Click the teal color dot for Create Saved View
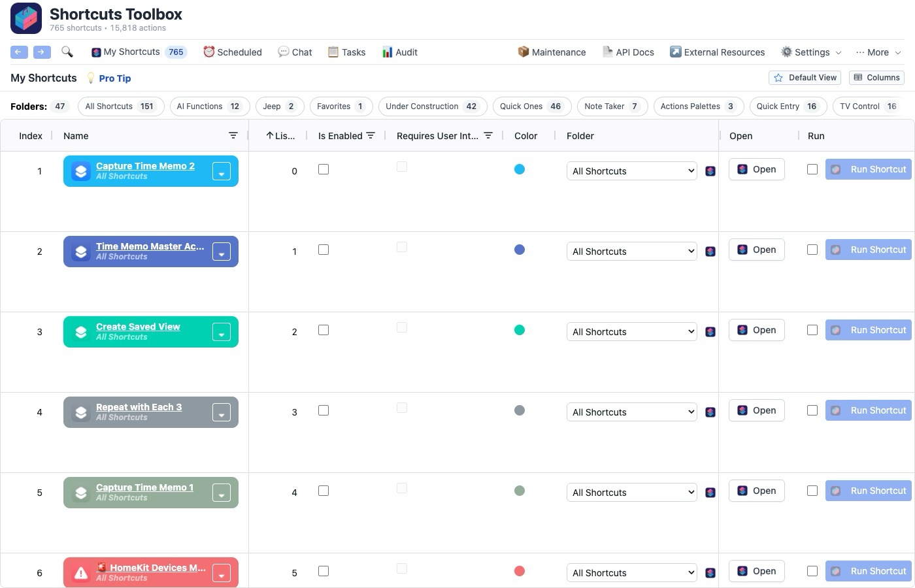Viewport: 915px width, 588px height. pyautogui.click(x=520, y=330)
